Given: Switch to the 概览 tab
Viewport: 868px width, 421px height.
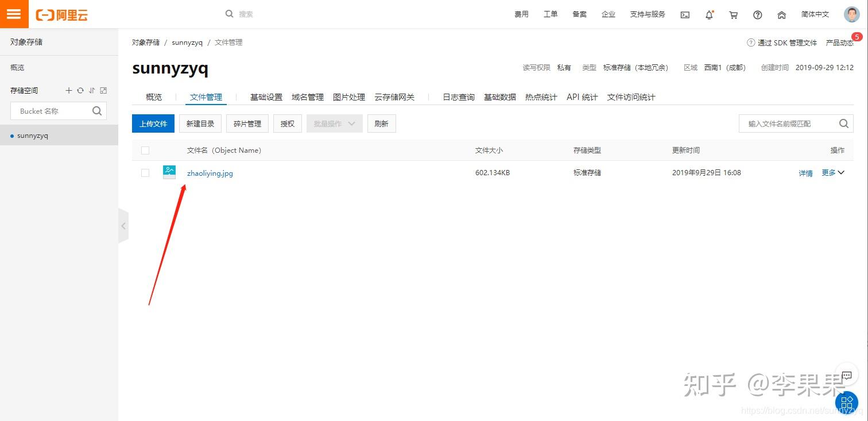Looking at the screenshot, I should [x=154, y=97].
